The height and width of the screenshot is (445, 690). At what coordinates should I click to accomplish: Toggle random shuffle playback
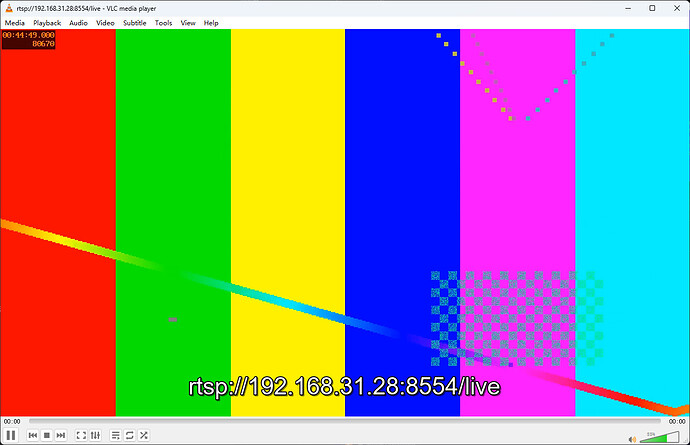point(143,435)
